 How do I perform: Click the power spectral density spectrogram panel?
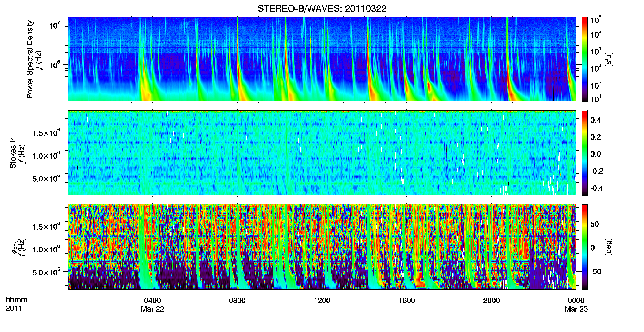click(x=322, y=59)
